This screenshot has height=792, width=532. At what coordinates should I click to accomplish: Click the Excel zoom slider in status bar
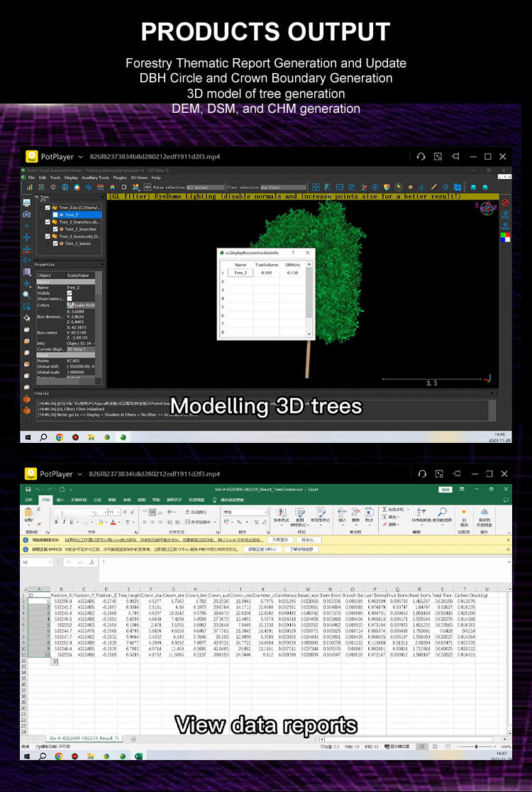476,747
